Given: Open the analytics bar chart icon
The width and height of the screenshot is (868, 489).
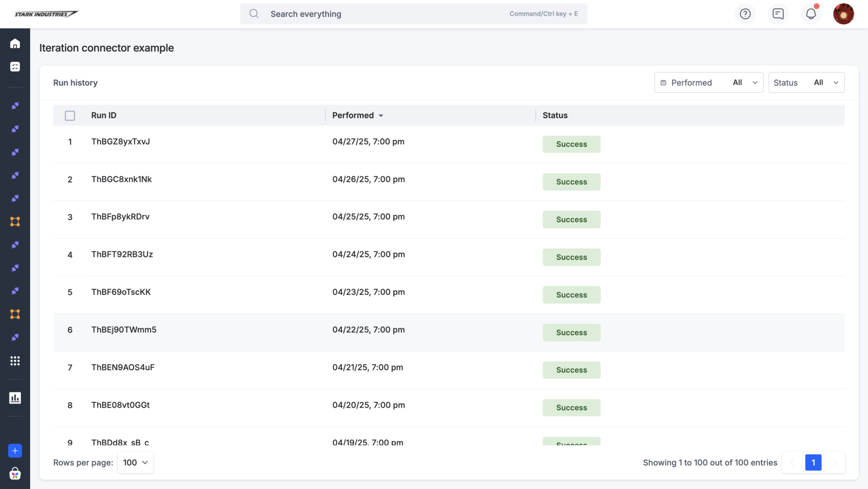Looking at the screenshot, I should point(15,398).
